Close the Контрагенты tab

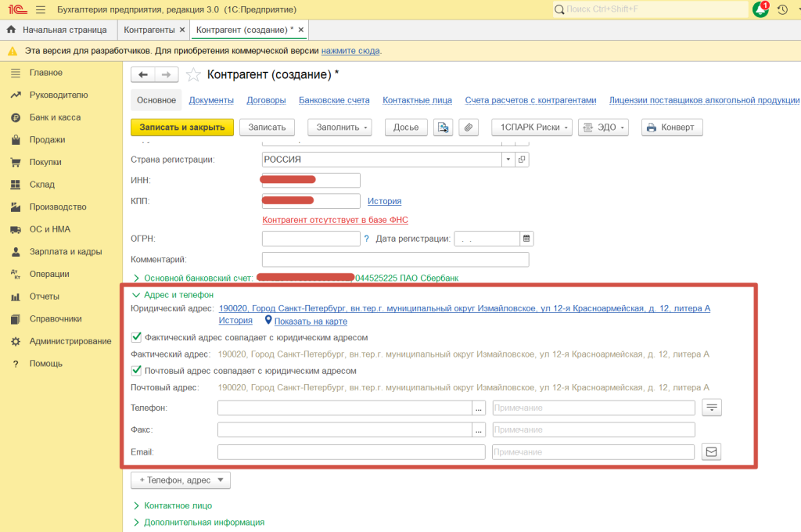(x=182, y=30)
